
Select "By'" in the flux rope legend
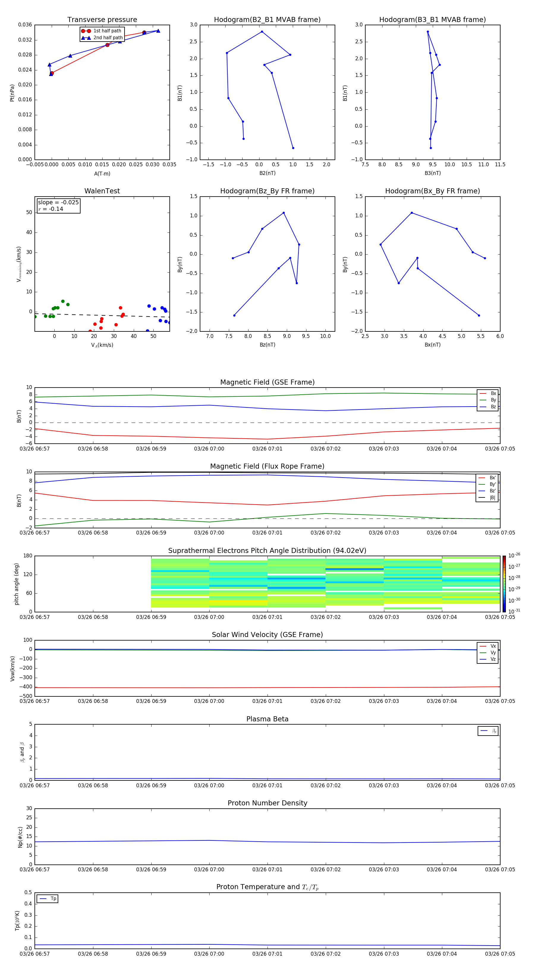point(487,484)
